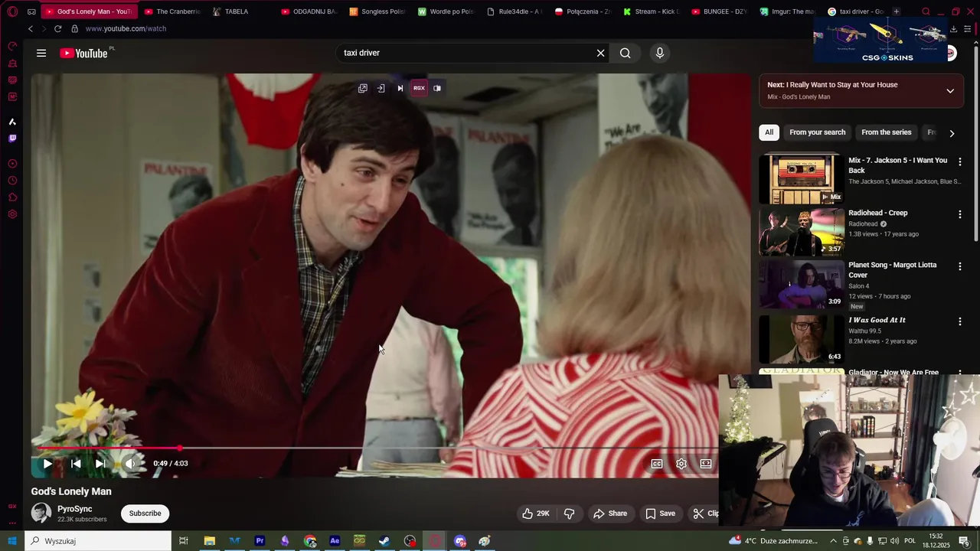Select the From the series chip
This screenshot has height=551, width=980.
886,132
